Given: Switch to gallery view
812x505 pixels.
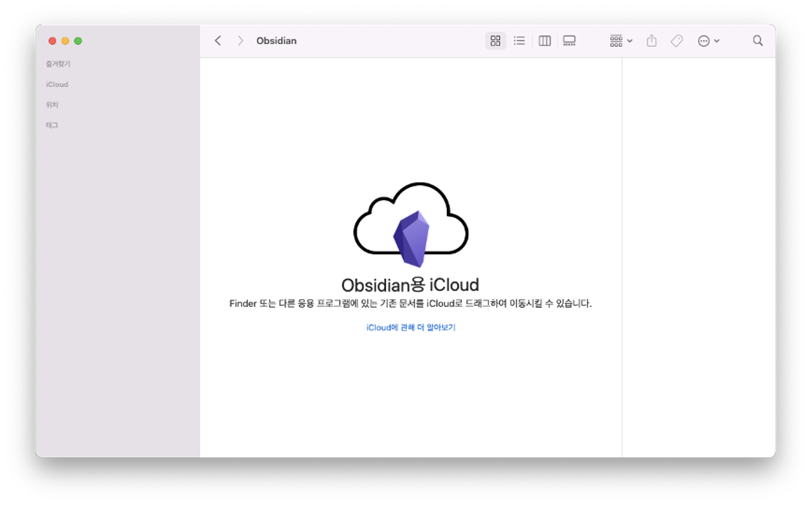Looking at the screenshot, I should pos(569,41).
